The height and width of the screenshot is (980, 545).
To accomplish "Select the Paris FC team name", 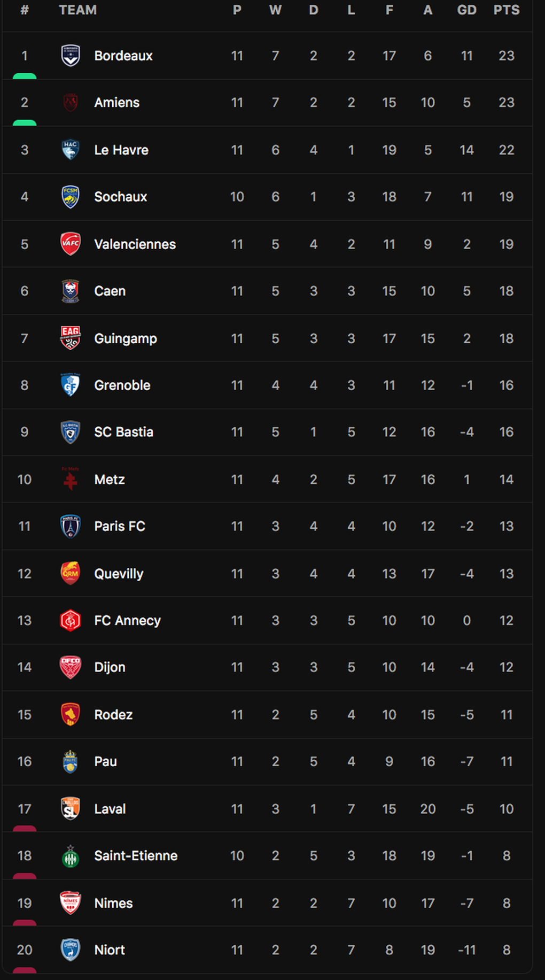I will click(119, 526).
